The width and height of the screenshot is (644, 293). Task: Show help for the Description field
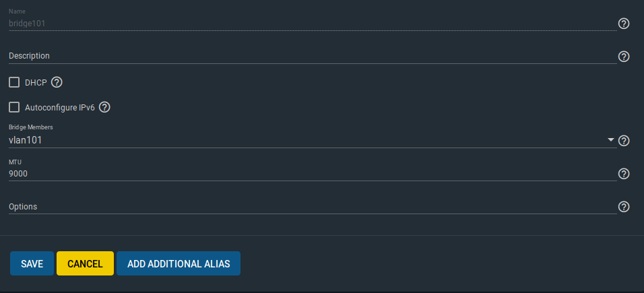pyautogui.click(x=624, y=57)
